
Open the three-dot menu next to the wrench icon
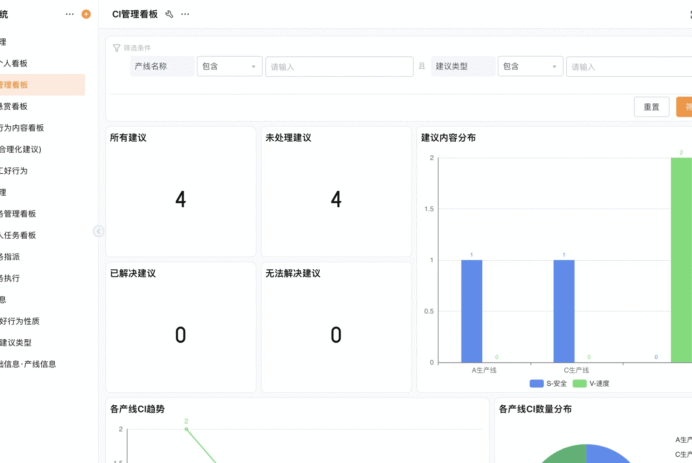pos(185,14)
